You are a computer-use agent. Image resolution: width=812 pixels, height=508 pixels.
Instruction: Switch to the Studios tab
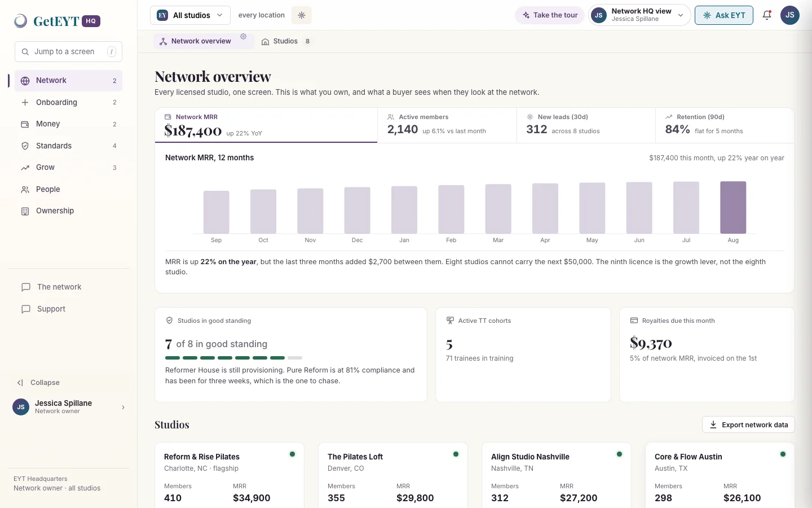[286, 41]
